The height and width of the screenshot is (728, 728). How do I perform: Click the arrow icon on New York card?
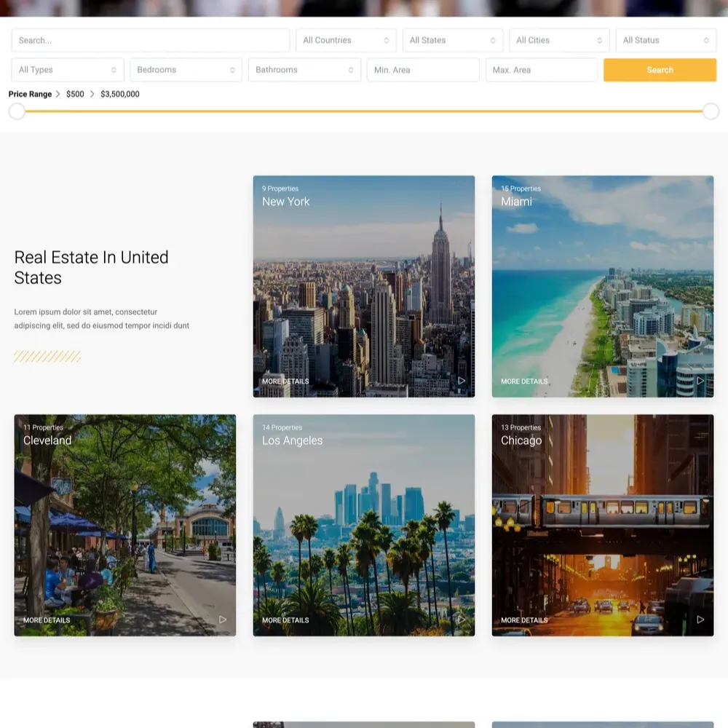pyautogui.click(x=462, y=381)
